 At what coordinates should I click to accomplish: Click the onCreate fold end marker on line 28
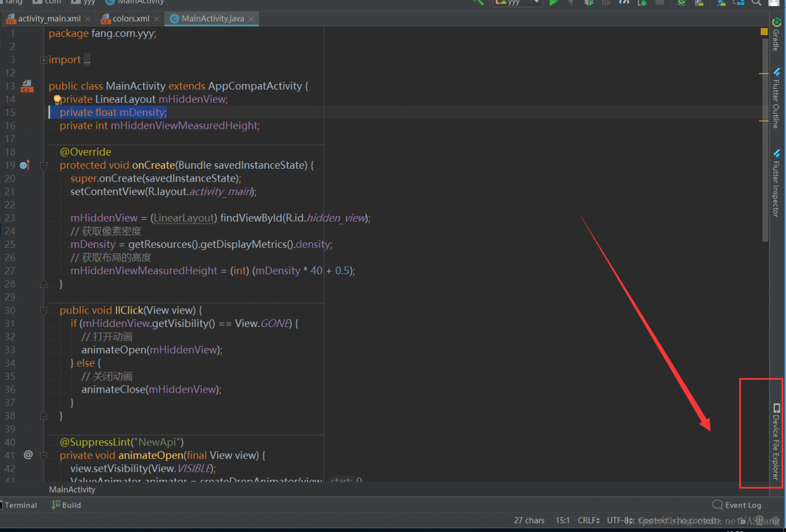click(x=44, y=284)
